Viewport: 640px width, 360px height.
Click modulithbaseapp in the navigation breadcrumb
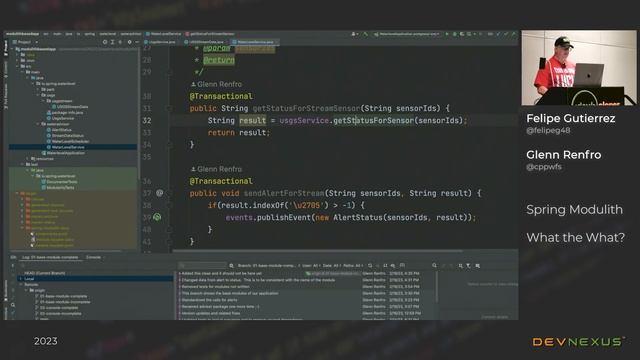click(22, 34)
